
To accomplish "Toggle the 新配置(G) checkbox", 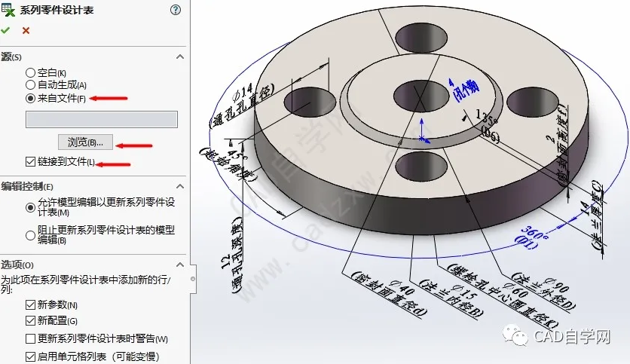I will tap(31, 320).
